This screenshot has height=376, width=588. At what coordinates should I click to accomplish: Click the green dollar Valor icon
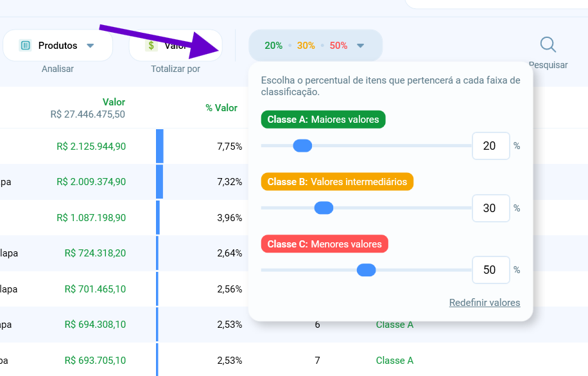151,46
